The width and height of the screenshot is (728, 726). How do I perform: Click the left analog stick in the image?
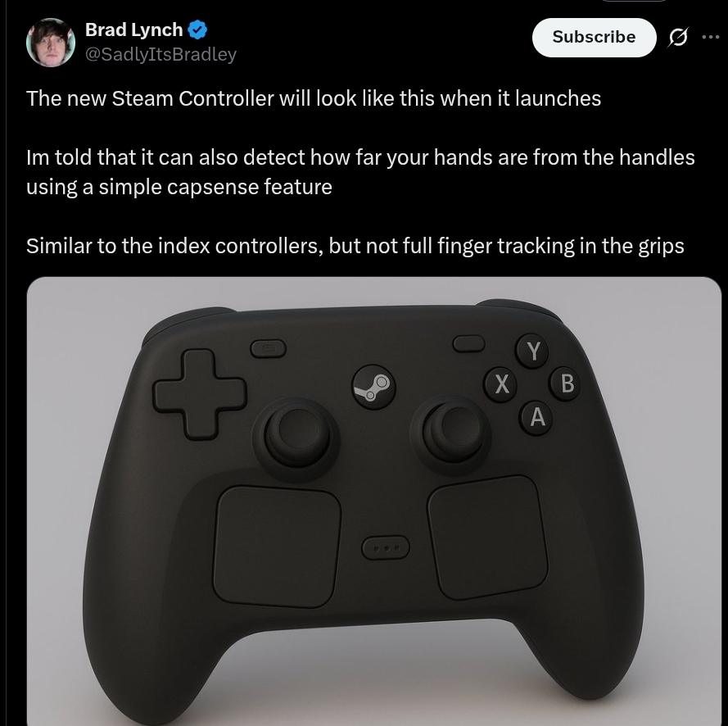tap(296, 438)
